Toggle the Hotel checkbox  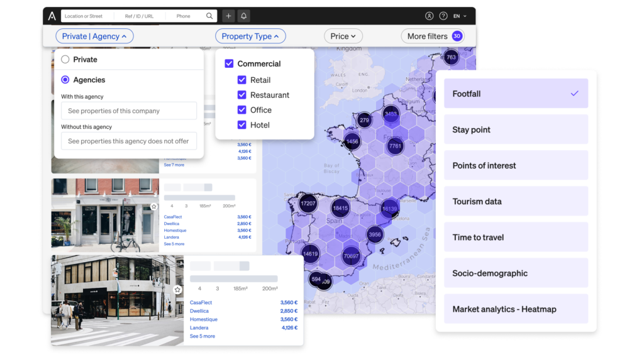pyautogui.click(x=241, y=125)
